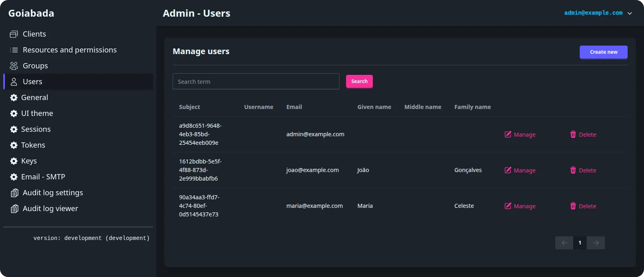Click the trash icon for joao@example.com
Screen dimensions: 644x277
pyautogui.click(x=573, y=170)
